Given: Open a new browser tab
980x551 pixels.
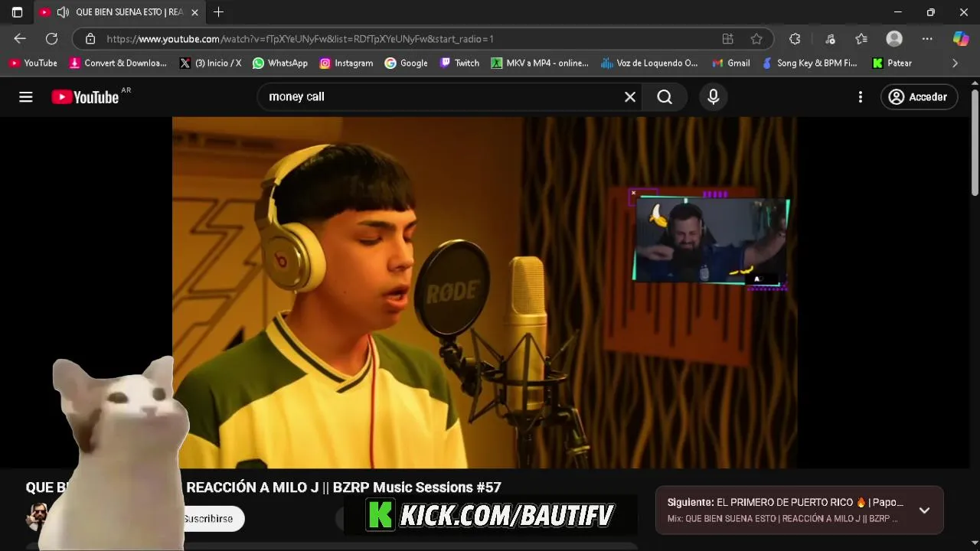Looking at the screenshot, I should pyautogui.click(x=218, y=12).
